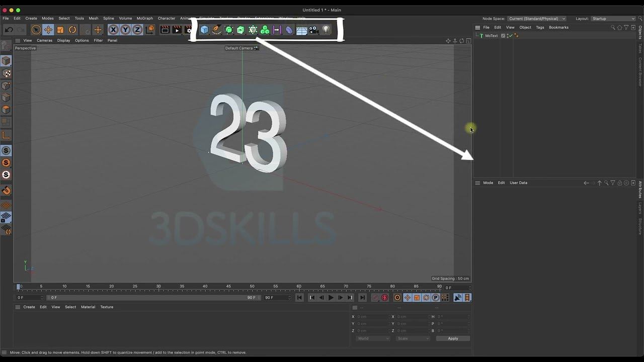Open the viewport Cameras menu
The image size is (644, 362).
[44, 40]
